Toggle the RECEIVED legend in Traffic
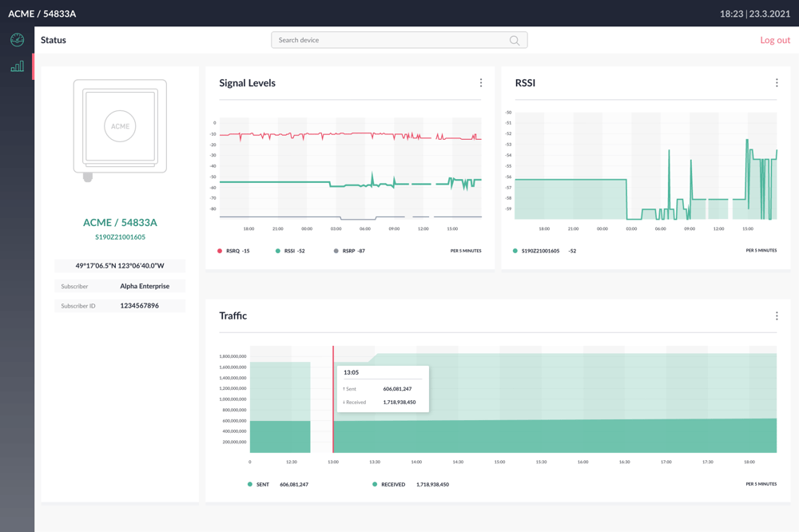 pyautogui.click(x=411, y=485)
